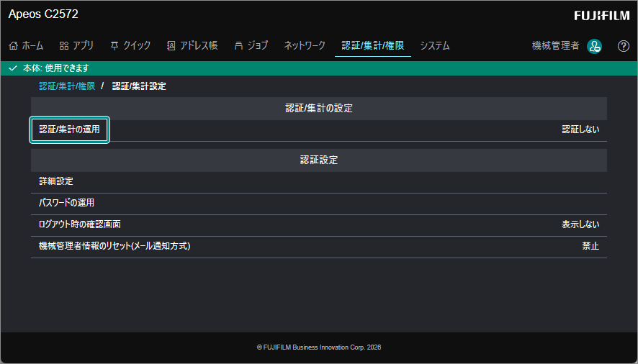The width and height of the screenshot is (638, 364).
Task: Open the クイック tab label
Action: pos(137,45)
